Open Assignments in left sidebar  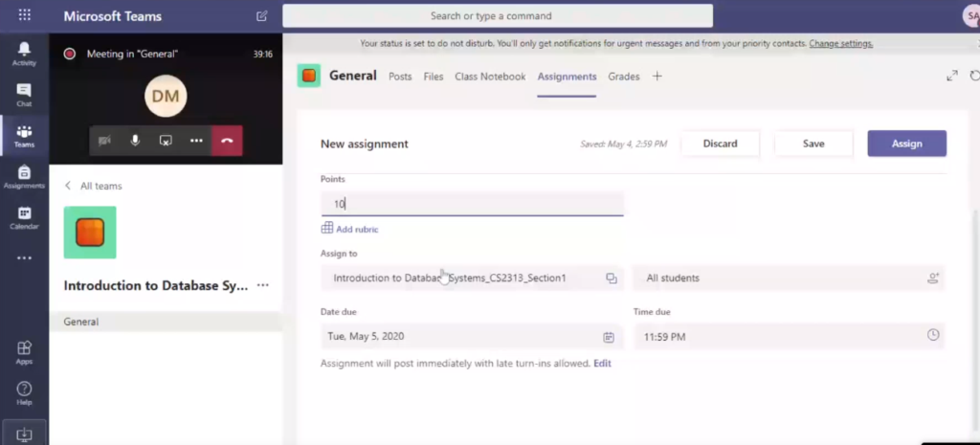coord(24,177)
